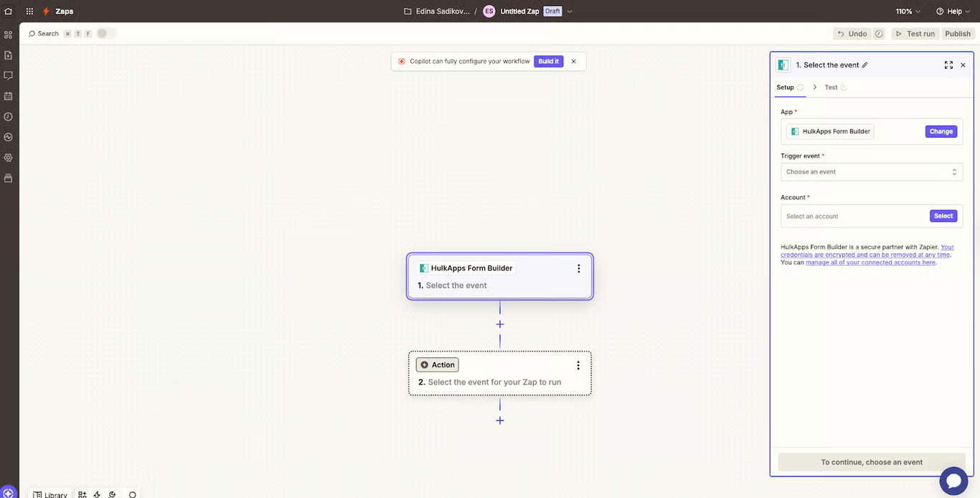Click the Change app button
The image size is (980, 498).
coord(941,131)
